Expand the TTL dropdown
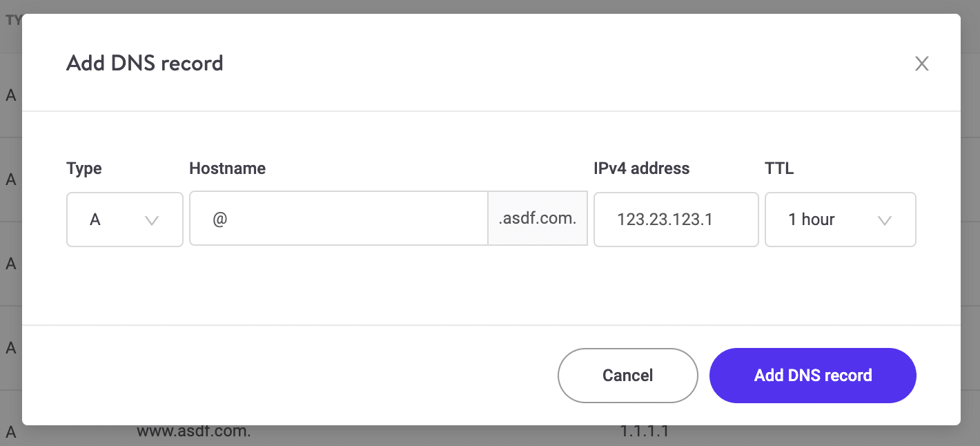 [840, 220]
